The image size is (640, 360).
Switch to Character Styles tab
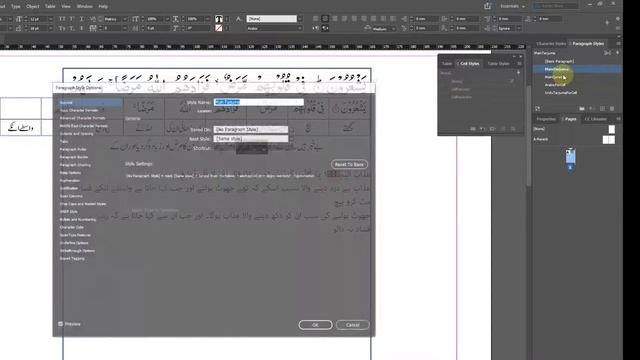[551, 44]
